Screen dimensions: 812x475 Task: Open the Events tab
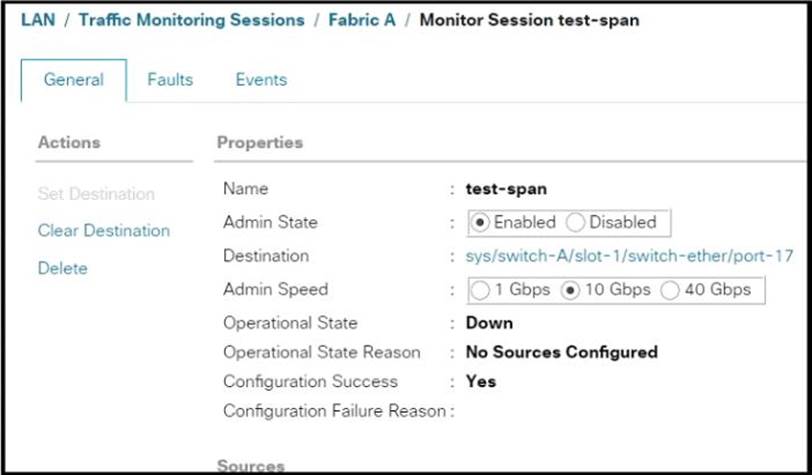pos(261,80)
